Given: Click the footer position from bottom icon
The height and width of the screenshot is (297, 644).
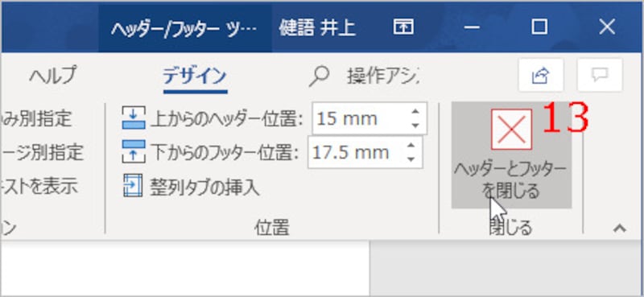Looking at the screenshot, I should (134, 151).
